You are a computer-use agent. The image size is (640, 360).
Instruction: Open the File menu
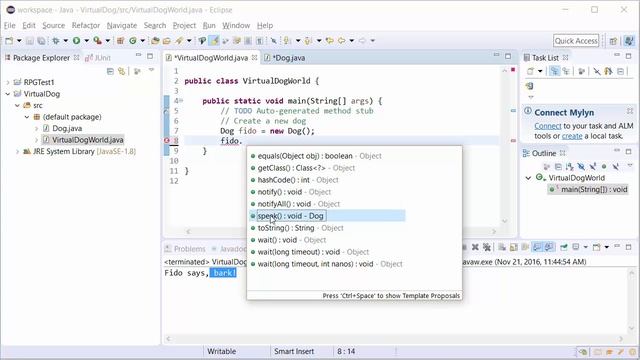coord(9,25)
